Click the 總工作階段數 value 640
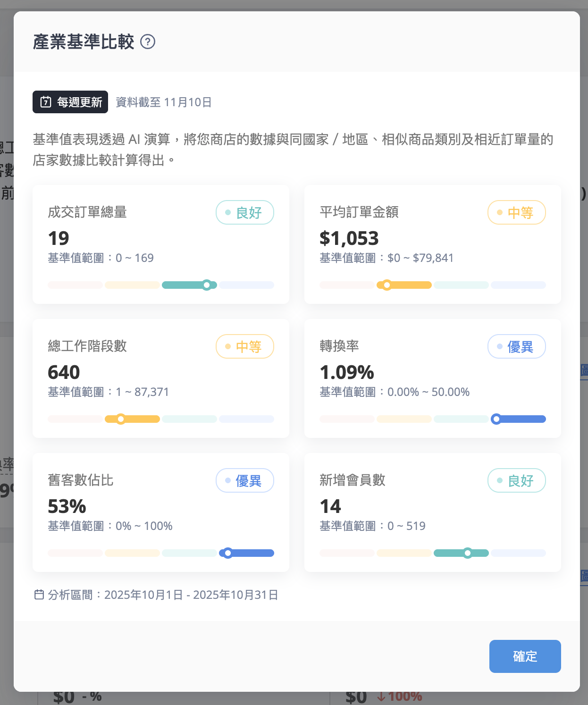 [x=64, y=372]
